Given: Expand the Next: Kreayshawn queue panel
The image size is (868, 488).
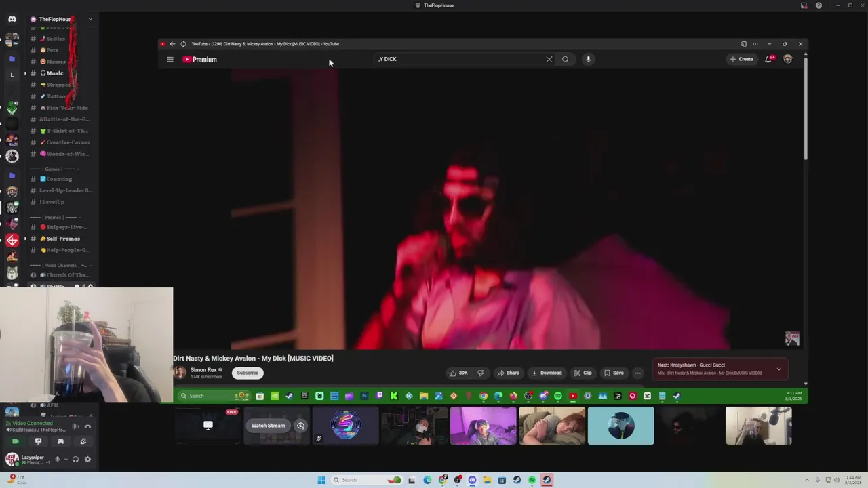Looking at the screenshot, I should [778, 369].
